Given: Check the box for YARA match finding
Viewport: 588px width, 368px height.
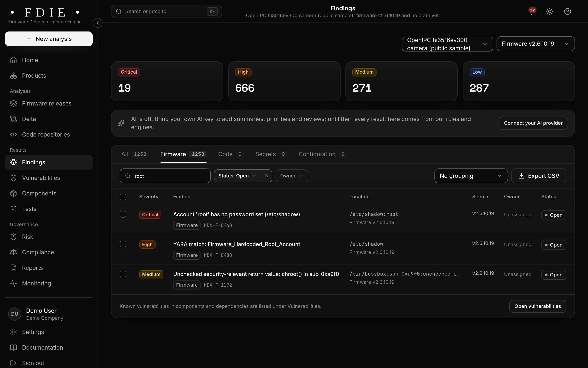Looking at the screenshot, I should pos(123,244).
